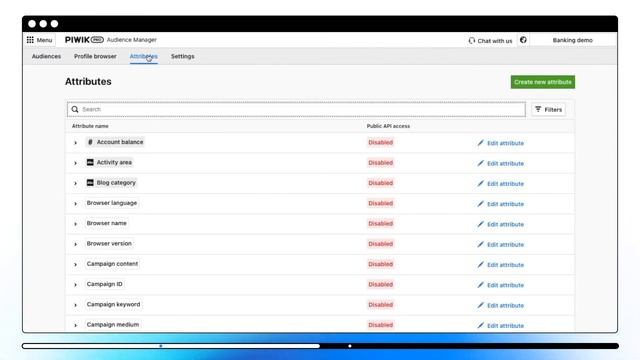The height and width of the screenshot is (360, 640).
Task: Click the Blog category attribute name
Action: [x=116, y=182]
